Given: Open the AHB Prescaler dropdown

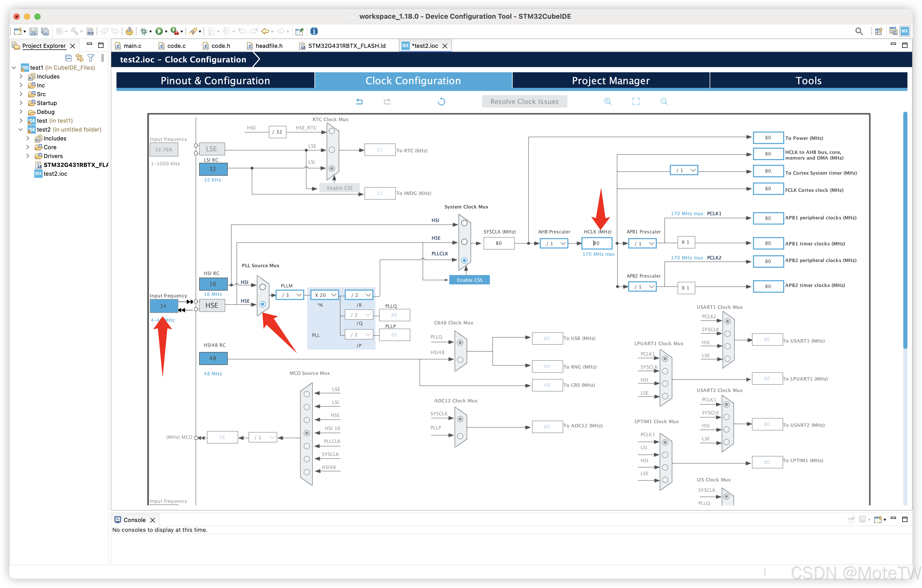Looking at the screenshot, I should (554, 244).
